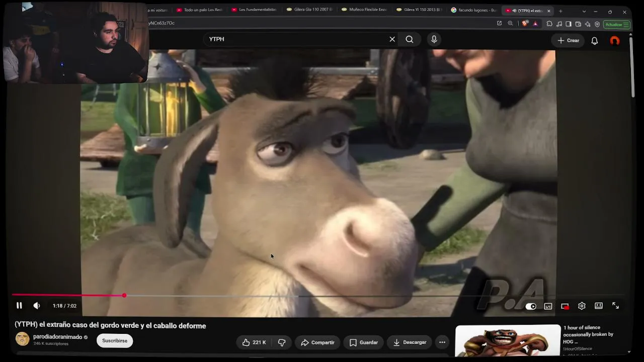
Task: Open the 1 hour of silence video thumbnail
Action: point(508,341)
